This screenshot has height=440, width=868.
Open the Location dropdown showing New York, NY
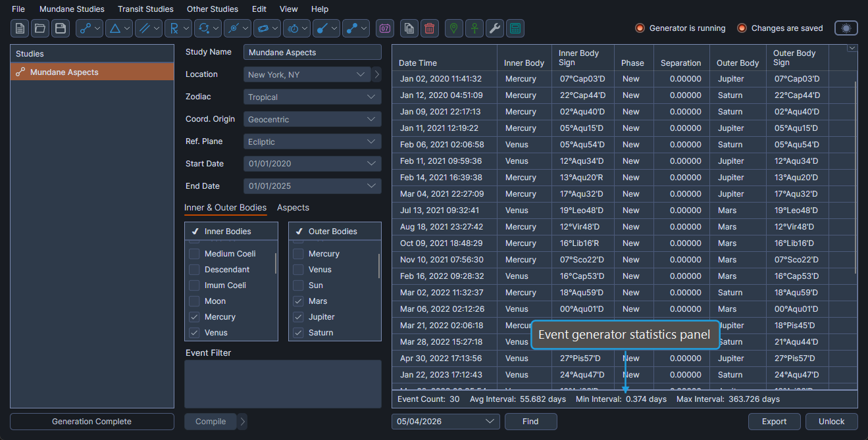[x=307, y=75]
